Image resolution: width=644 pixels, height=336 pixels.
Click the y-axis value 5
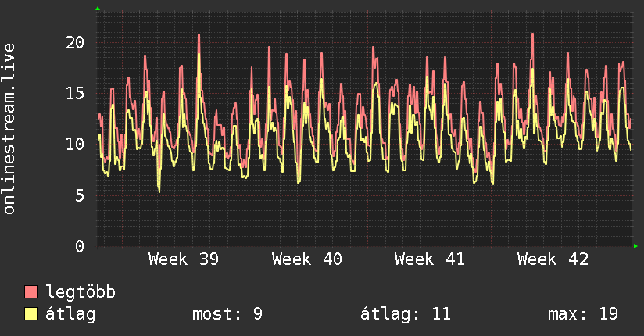pyautogui.click(x=80, y=195)
